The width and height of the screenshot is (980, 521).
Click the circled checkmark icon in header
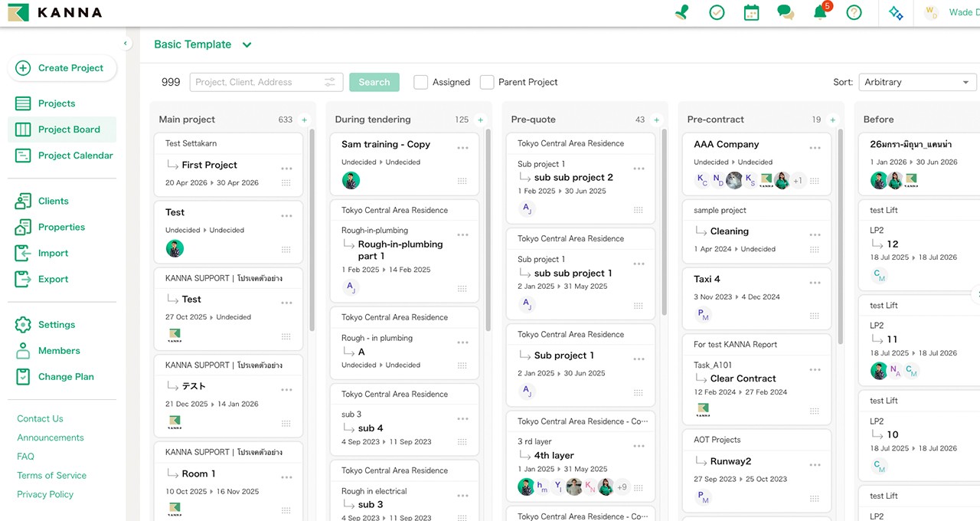[717, 12]
